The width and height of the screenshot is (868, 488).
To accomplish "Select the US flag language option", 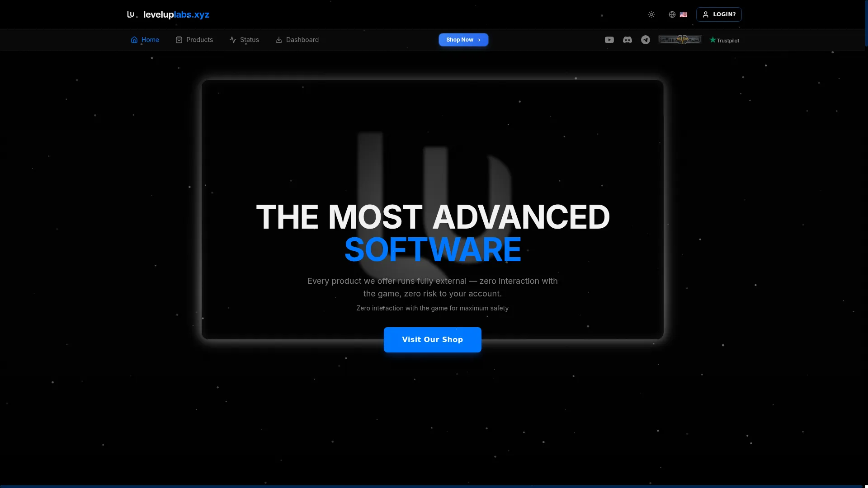I will pyautogui.click(x=684, y=14).
